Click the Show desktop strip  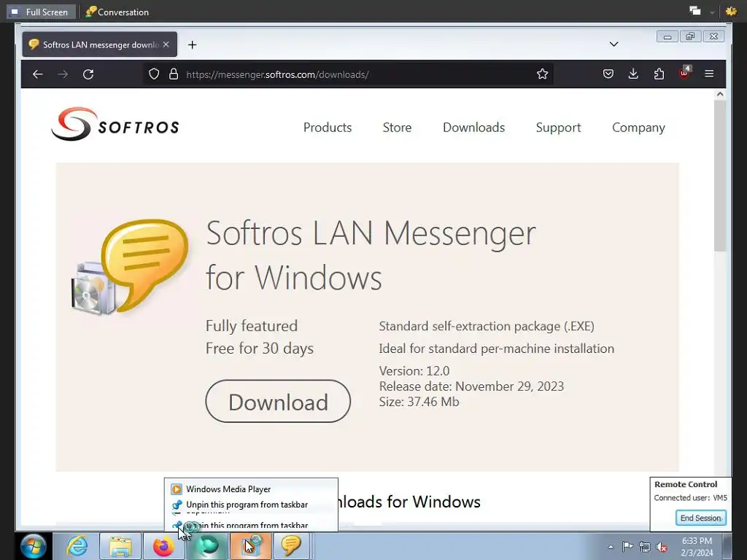click(727, 546)
